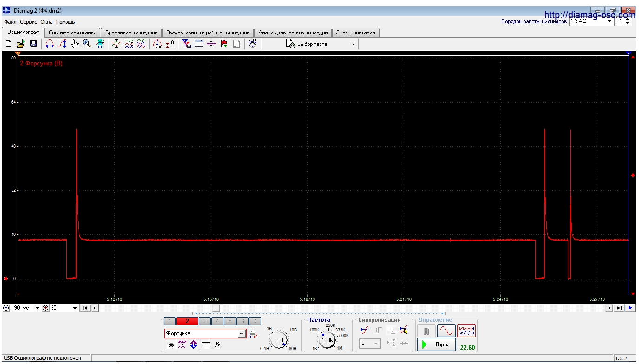
Task: Open the 'Выбор теста' dropdown
Action: [x=321, y=44]
